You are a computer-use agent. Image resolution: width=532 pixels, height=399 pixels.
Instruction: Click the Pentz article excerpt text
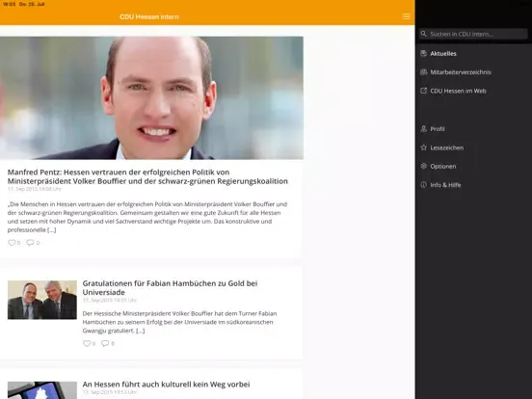tap(147, 217)
